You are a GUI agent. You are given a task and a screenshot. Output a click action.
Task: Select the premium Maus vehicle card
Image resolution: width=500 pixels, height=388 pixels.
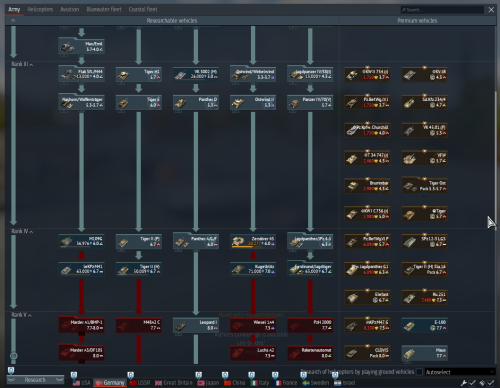(424, 353)
